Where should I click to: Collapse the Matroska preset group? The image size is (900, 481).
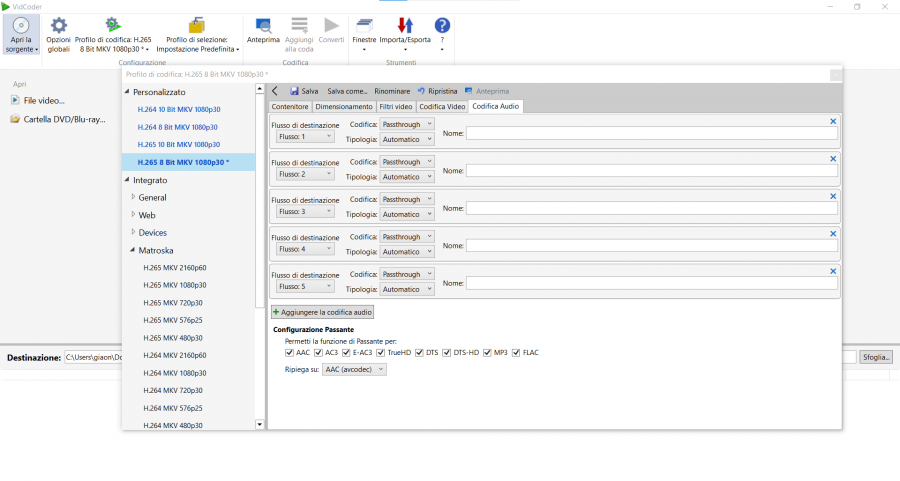(x=133, y=250)
